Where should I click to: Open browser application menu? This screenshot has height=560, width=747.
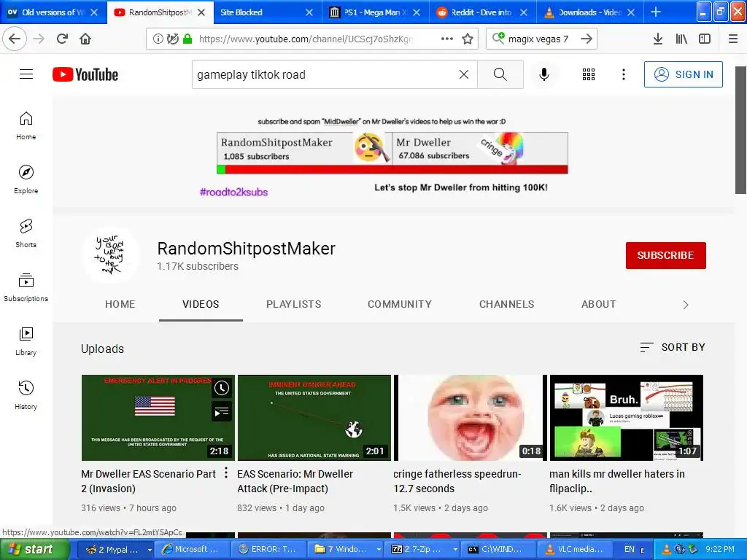pyautogui.click(x=733, y=39)
